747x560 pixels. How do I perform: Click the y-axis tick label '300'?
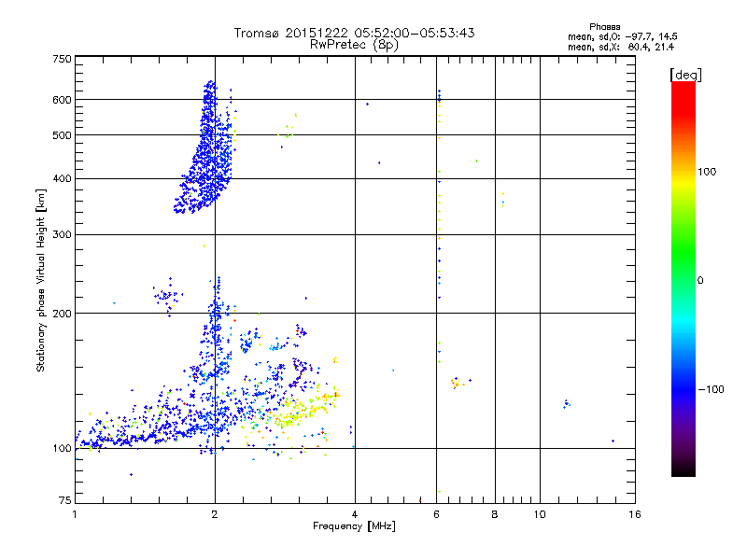(62, 235)
